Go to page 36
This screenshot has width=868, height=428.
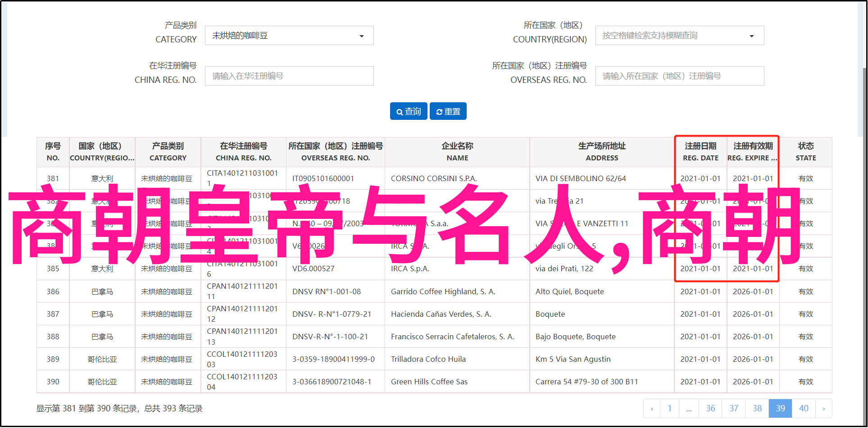710,409
